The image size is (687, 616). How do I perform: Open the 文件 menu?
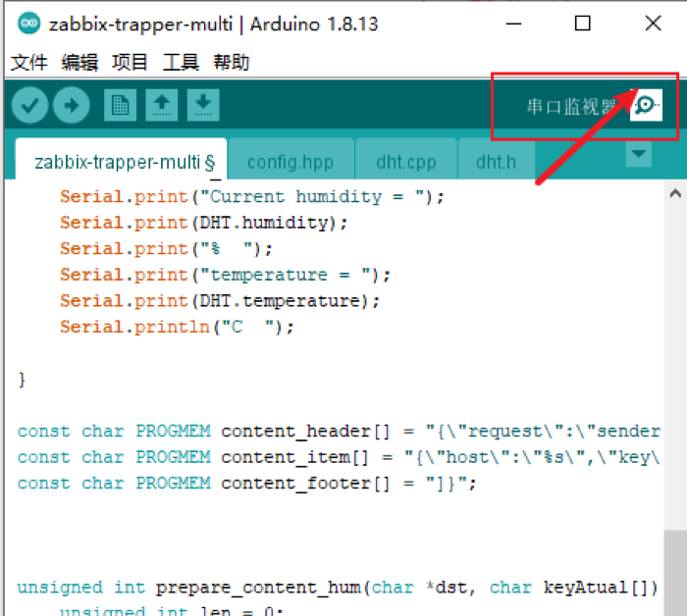pyautogui.click(x=28, y=62)
